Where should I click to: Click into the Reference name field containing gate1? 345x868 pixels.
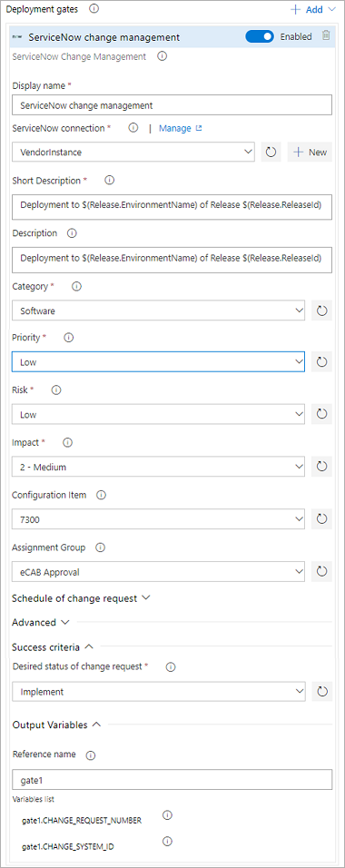[172, 779]
